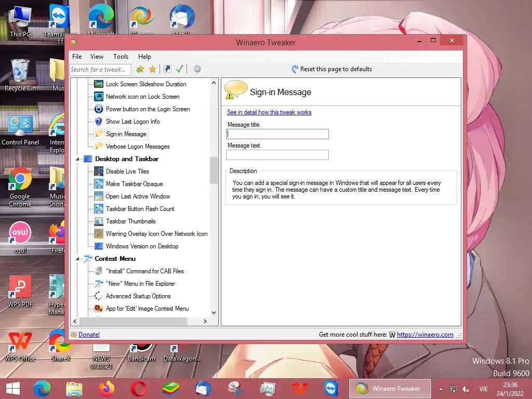The image size is (532, 399).
Task: Select the osu! desktop icon
Action: tap(20, 237)
